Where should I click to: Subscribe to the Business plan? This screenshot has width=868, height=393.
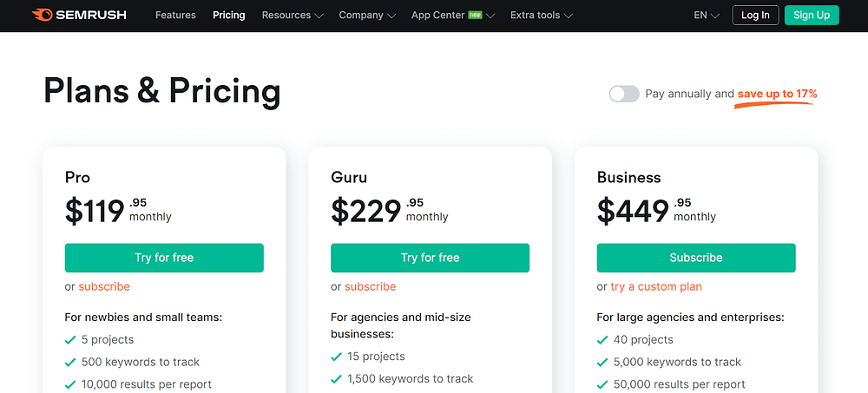(695, 258)
